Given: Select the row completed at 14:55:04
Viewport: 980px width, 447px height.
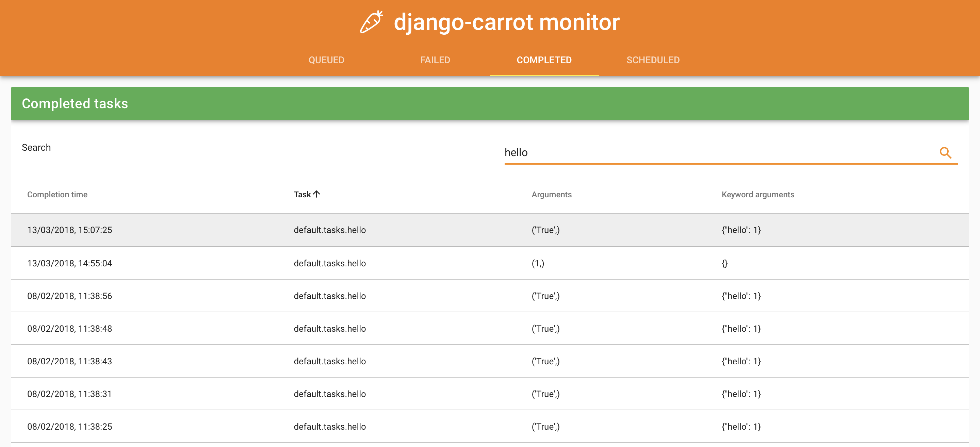Looking at the screenshot, I should [70, 263].
